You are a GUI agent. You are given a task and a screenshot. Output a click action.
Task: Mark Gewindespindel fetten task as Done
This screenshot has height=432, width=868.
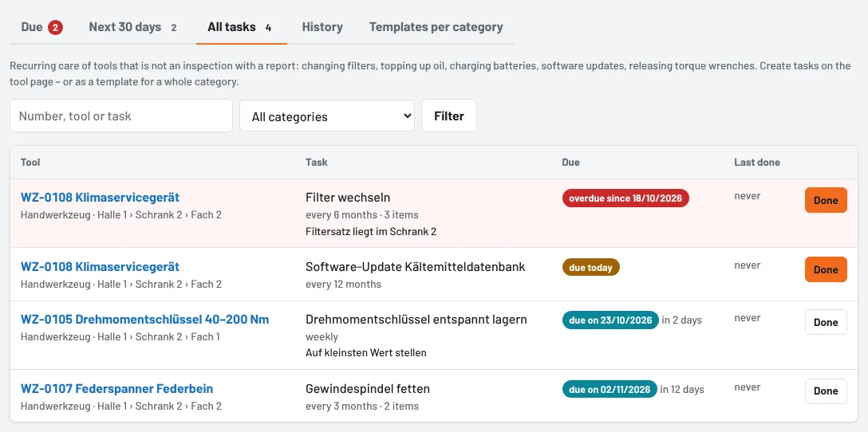(x=826, y=391)
